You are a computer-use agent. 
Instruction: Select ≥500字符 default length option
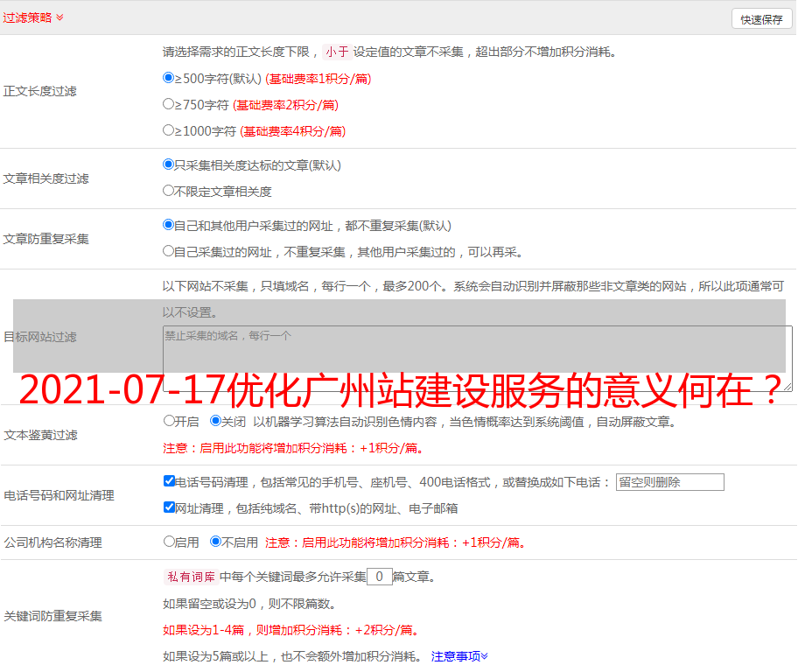[x=169, y=78]
